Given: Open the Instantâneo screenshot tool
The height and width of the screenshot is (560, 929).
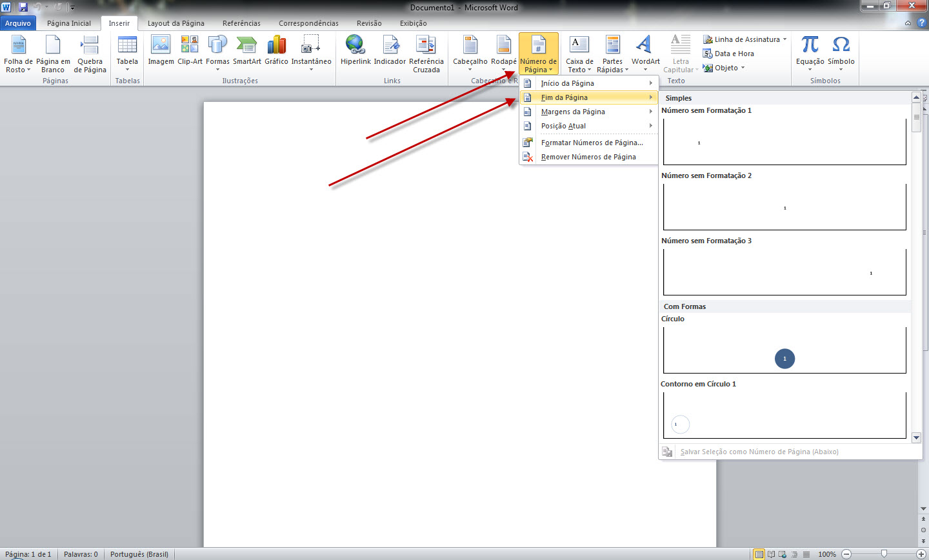Looking at the screenshot, I should (311, 54).
